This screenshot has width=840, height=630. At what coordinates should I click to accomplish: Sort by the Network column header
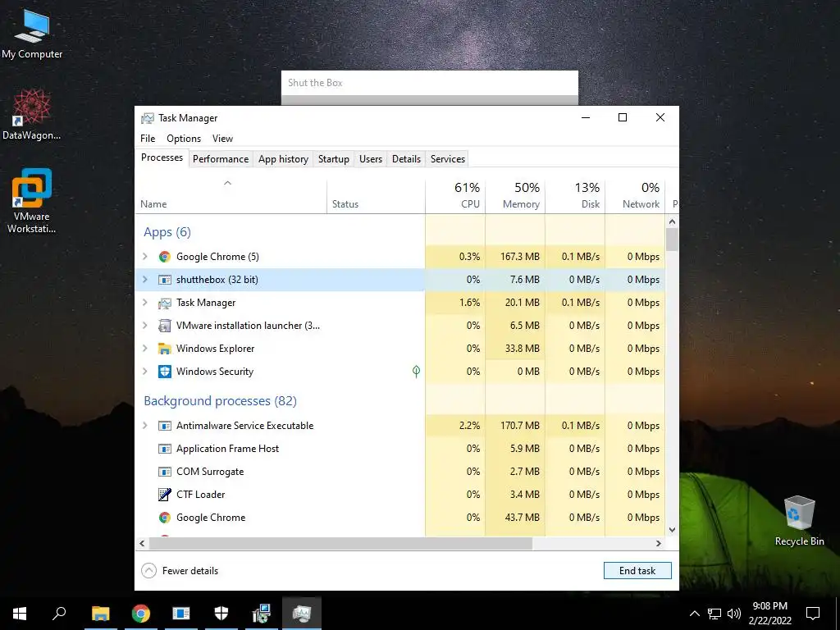(635, 195)
